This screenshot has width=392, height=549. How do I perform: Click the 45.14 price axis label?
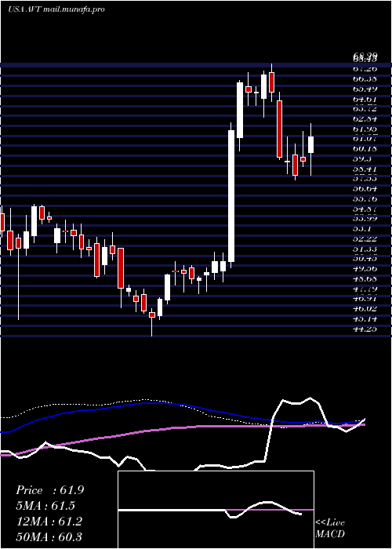(x=365, y=318)
